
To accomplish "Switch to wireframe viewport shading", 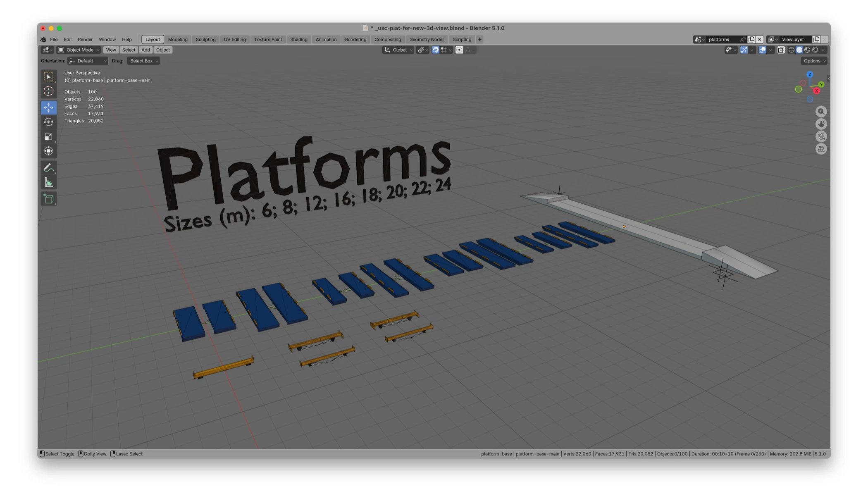I will click(x=791, y=50).
